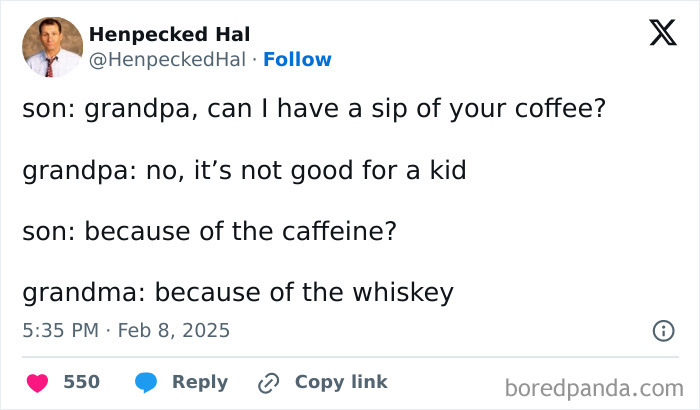Click the chain link icon
Image resolution: width=700 pixels, height=410 pixels.
(x=268, y=382)
